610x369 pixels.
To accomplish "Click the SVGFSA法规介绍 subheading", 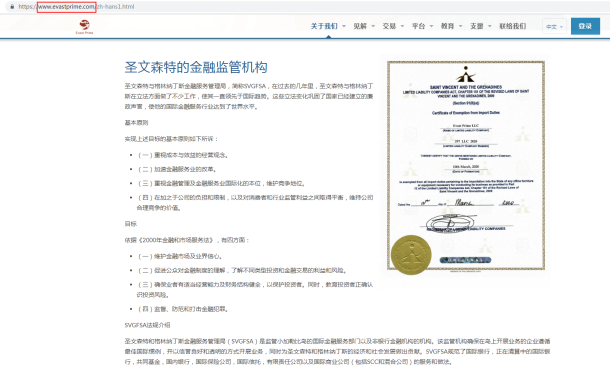I will pos(147,325).
